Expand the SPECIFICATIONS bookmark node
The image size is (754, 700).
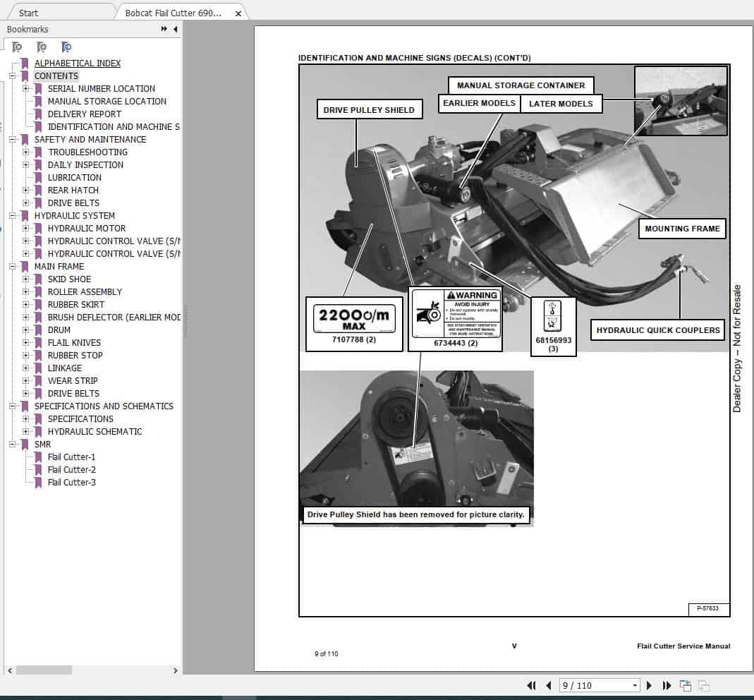pyautogui.click(x=26, y=418)
